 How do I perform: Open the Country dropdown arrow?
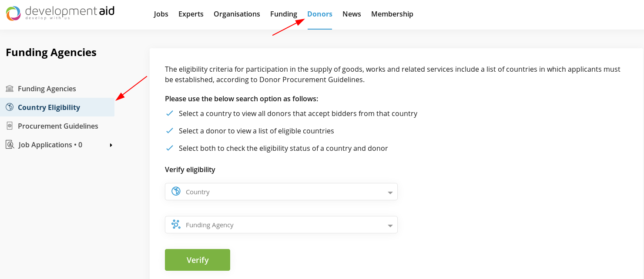coord(390,193)
